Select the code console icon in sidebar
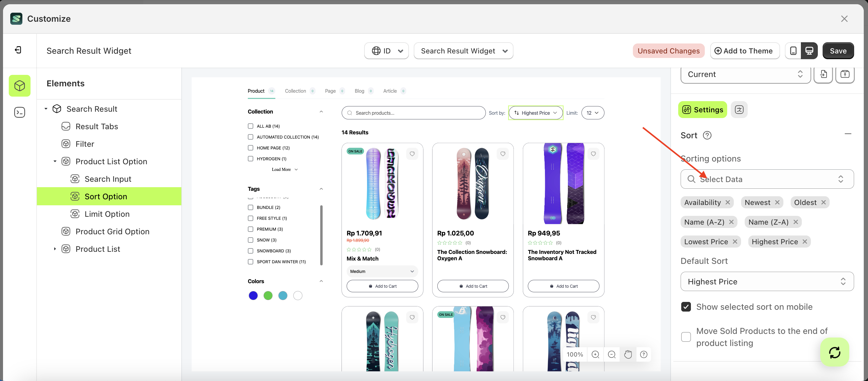 (19, 112)
